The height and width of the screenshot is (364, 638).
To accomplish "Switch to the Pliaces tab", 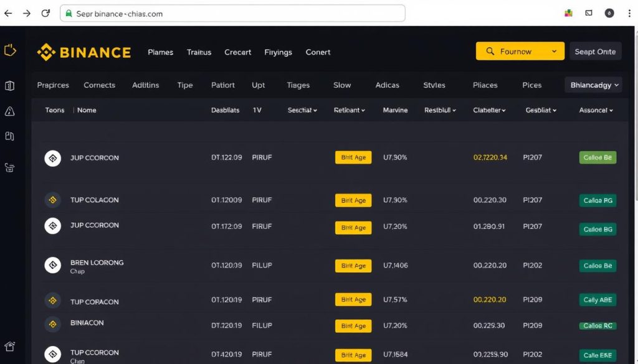I will click(485, 85).
